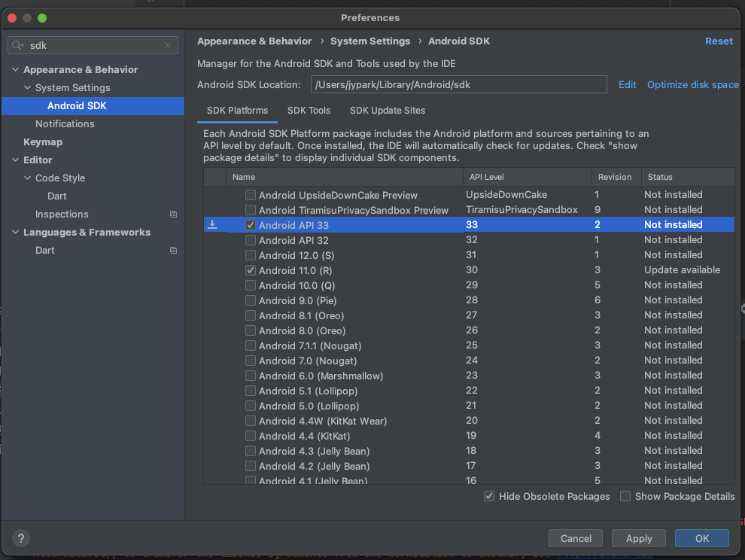Clear the sdk search text with the X icon

[168, 45]
